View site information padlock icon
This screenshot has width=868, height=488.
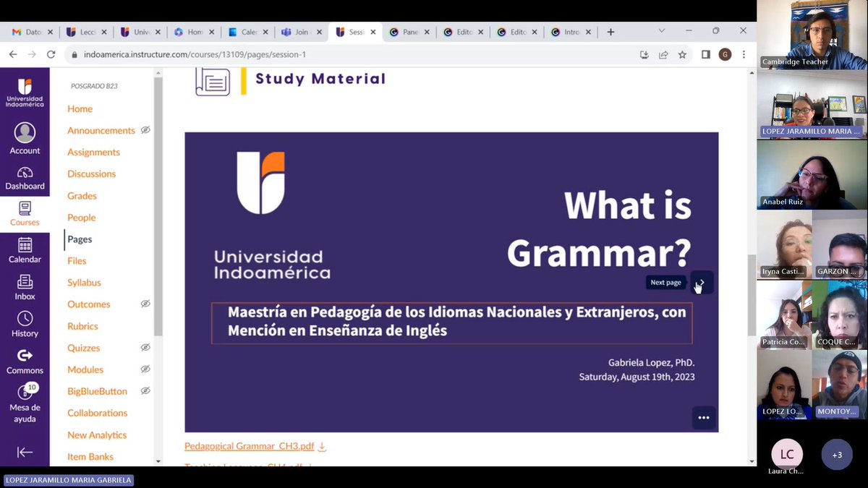coord(73,54)
